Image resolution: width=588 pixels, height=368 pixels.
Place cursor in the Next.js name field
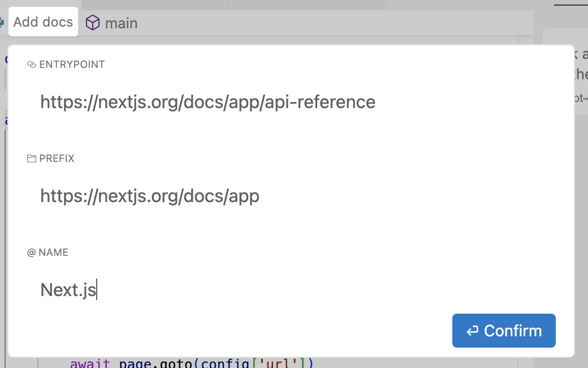pos(68,290)
